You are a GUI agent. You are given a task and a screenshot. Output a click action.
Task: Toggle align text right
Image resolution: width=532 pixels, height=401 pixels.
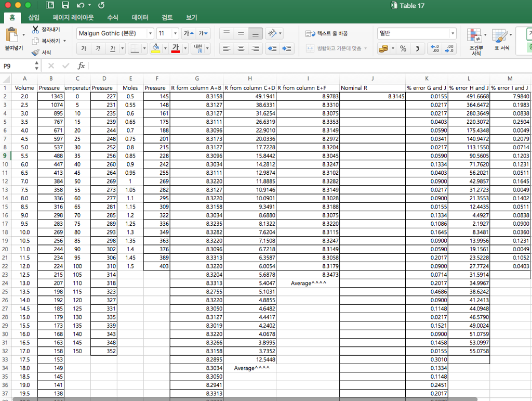click(255, 48)
